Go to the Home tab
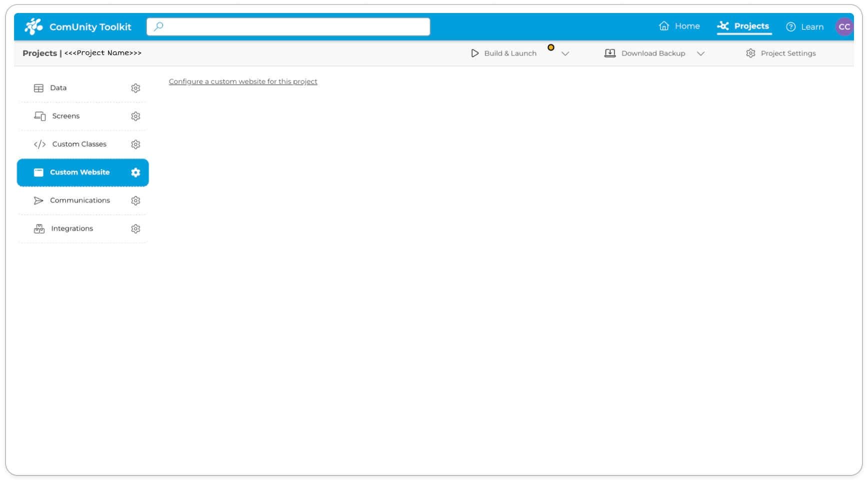The height and width of the screenshot is (483, 868). coord(679,26)
